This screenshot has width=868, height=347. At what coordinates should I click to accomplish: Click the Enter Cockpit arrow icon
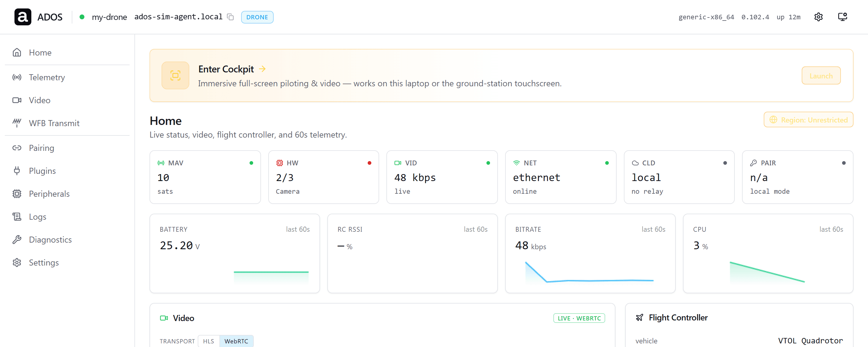pos(262,69)
